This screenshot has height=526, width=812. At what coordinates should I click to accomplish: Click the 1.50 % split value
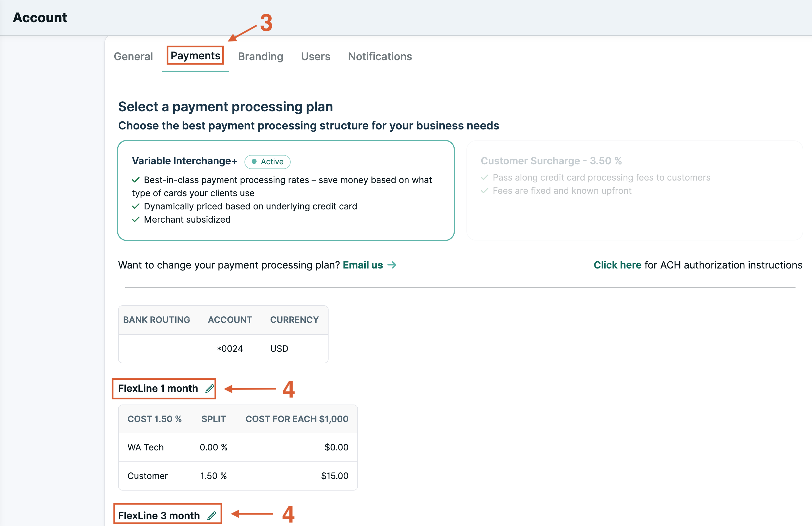(x=214, y=476)
